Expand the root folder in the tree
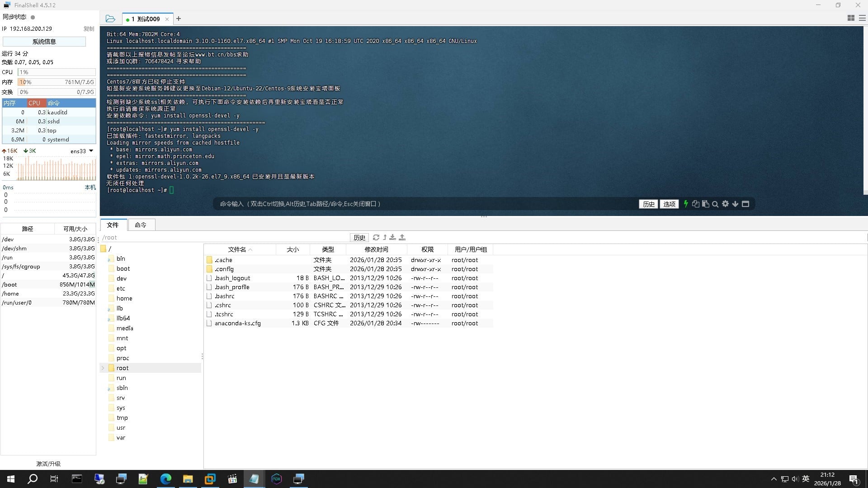This screenshot has width=868, height=488. (x=103, y=368)
